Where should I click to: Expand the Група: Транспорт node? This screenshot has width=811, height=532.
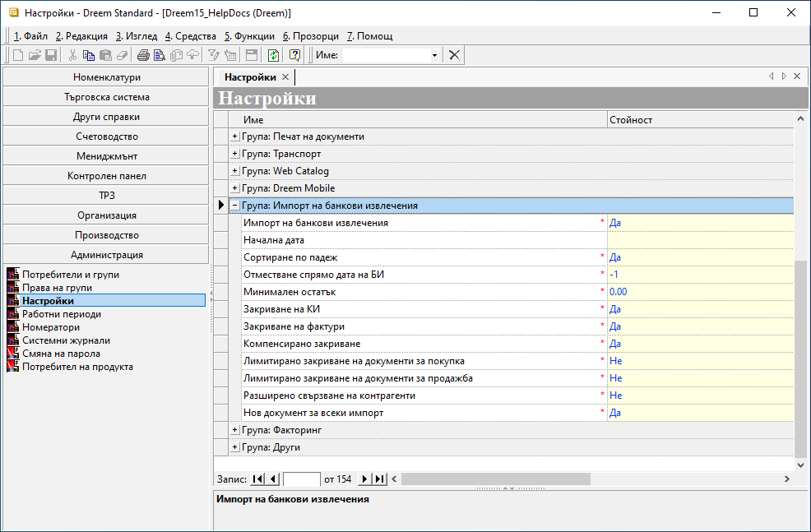235,154
